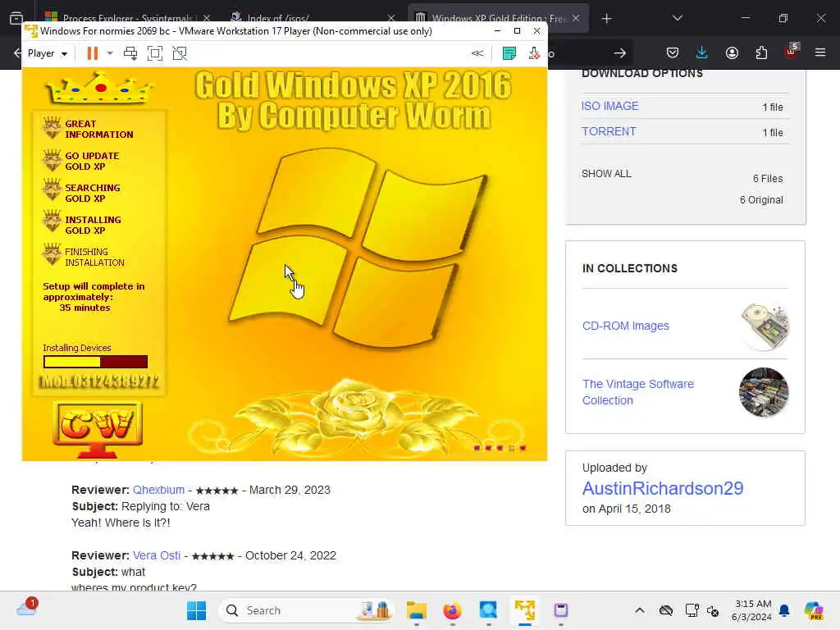Click the network tray icon
Screen dimensions: 840x630
[692, 610]
